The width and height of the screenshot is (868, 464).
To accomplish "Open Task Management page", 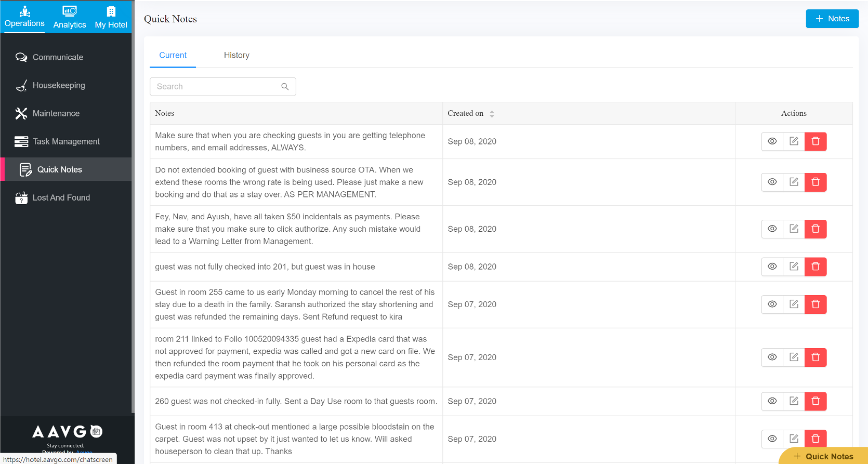I will 65,141.
